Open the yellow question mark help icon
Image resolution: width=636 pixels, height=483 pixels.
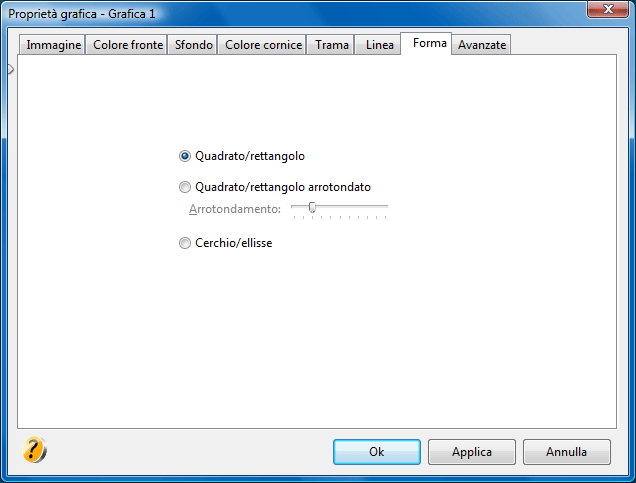(34, 449)
